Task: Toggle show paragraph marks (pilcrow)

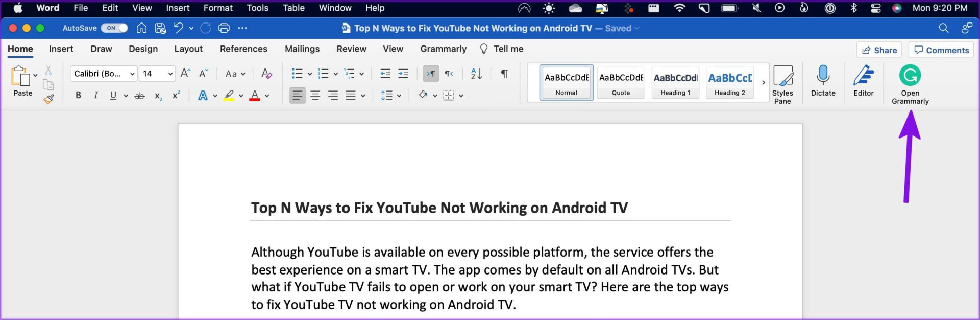Action: [504, 74]
